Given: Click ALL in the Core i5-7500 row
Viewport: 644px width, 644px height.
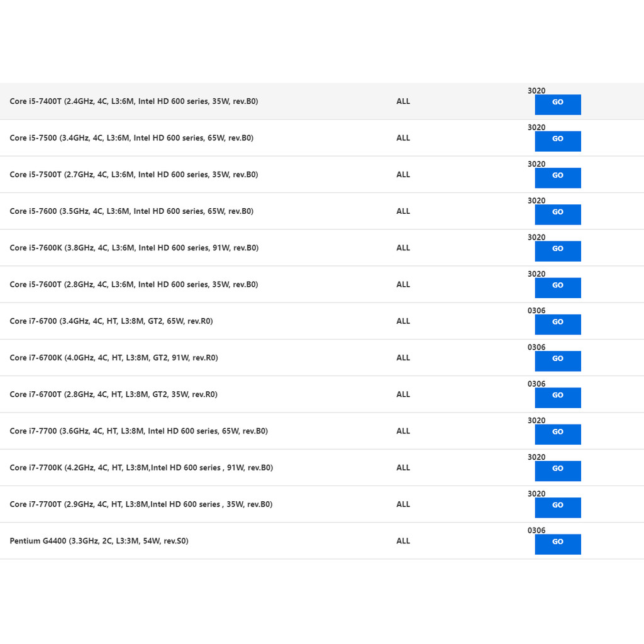Looking at the screenshot, I should pos(403,138).
